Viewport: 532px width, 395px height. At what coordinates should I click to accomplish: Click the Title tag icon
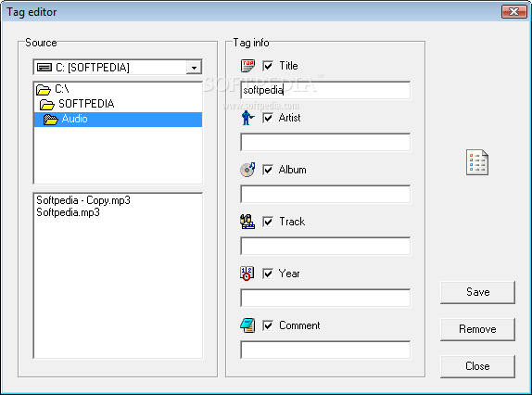(x=247, y=66)
